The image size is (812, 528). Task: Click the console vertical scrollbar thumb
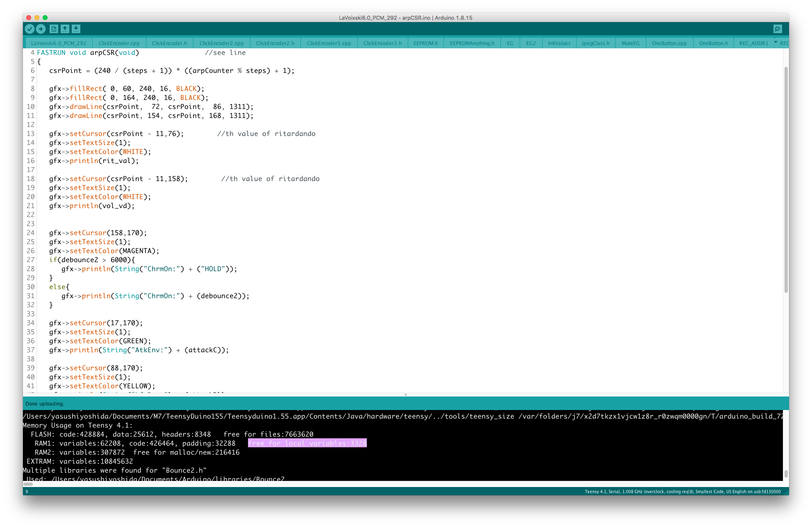[786, 474]
